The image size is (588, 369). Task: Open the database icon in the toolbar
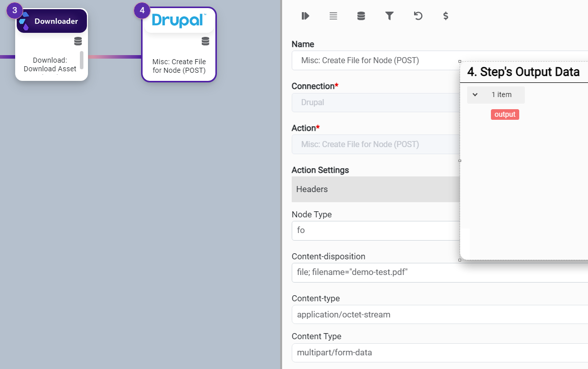click(361, 16)
